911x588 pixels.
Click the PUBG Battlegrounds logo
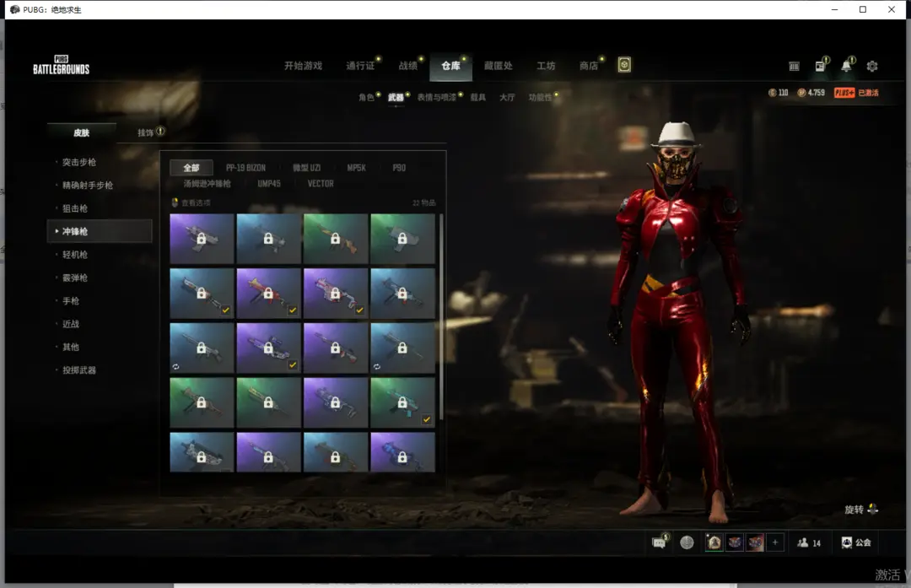(61, 65)
